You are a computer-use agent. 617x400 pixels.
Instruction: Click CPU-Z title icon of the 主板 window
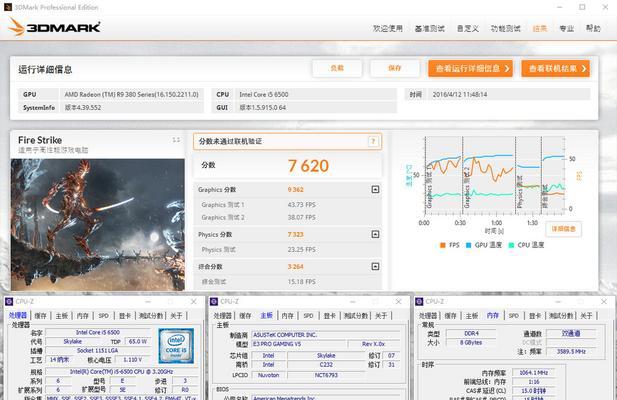[x=214, y=302]
